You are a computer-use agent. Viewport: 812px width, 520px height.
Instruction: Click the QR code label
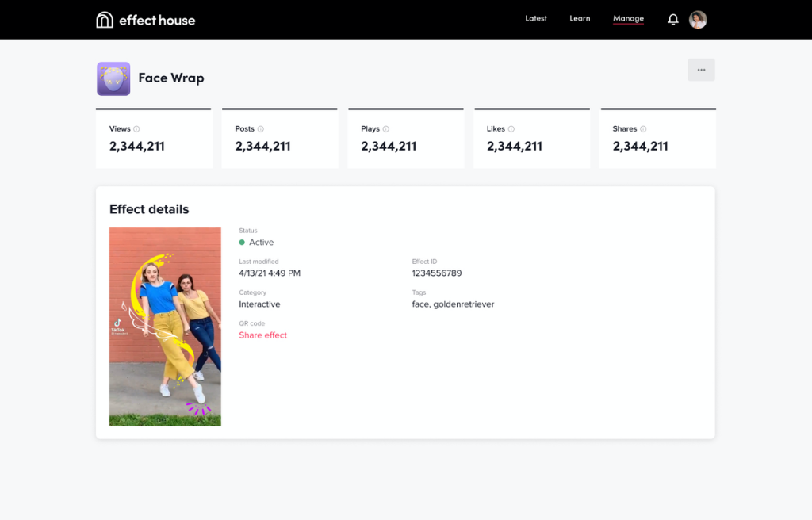pos(251,323)
